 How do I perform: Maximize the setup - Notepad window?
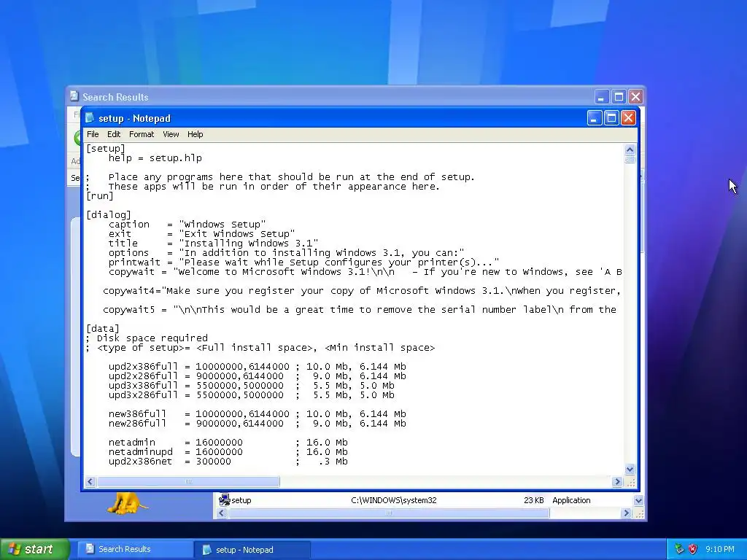click(x=611, y=117)
